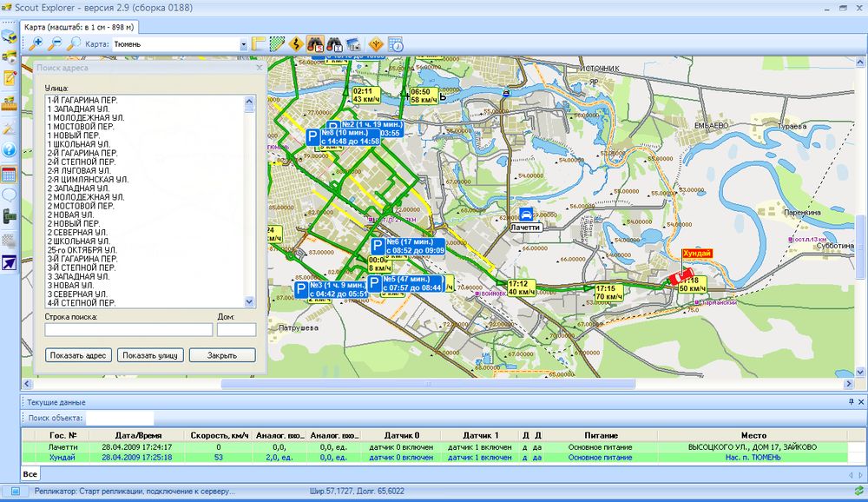The image size is (868, 502).
Task: Click street list scrollbar up arrow
Action: 249,101
